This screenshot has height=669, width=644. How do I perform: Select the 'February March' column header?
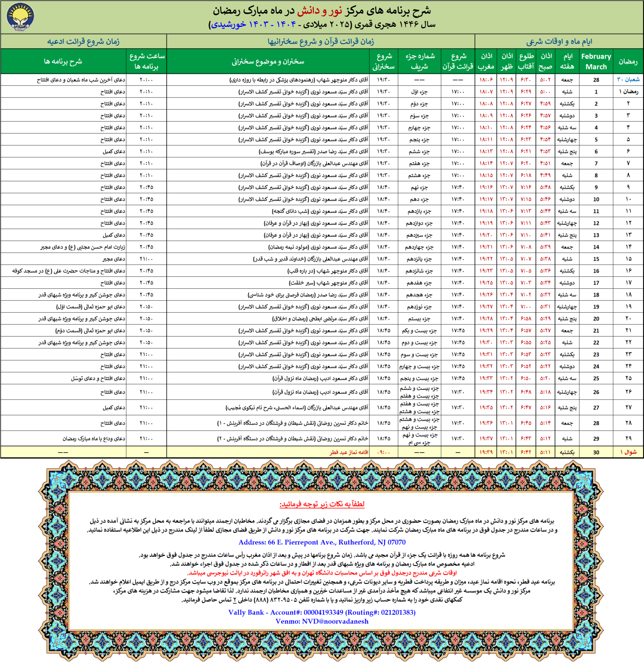click(596, 62)
